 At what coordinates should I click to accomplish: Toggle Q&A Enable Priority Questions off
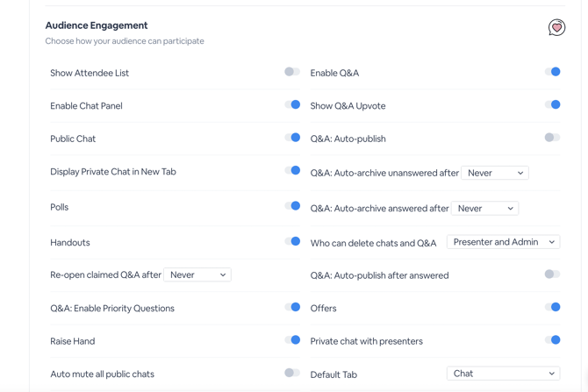coord(292,308)
